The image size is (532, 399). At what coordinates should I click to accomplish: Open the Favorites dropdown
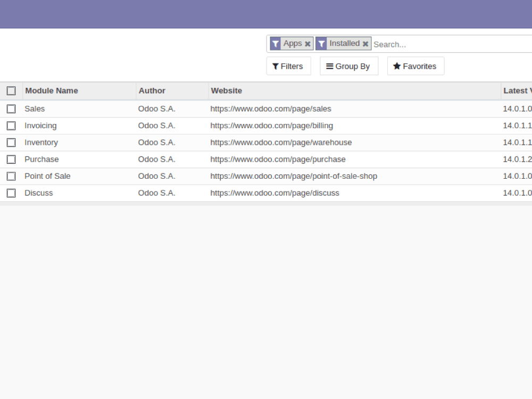coord(415,66)
